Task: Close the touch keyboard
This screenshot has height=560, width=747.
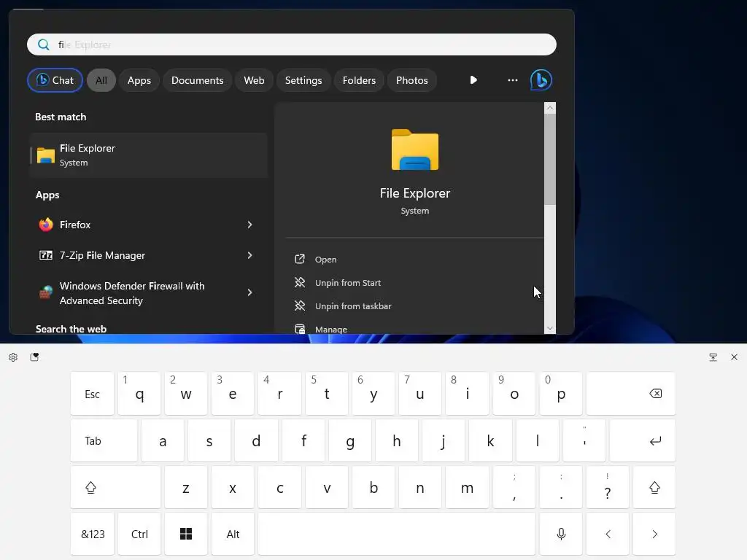Action: pyautogui.click(x=734, y=357)
